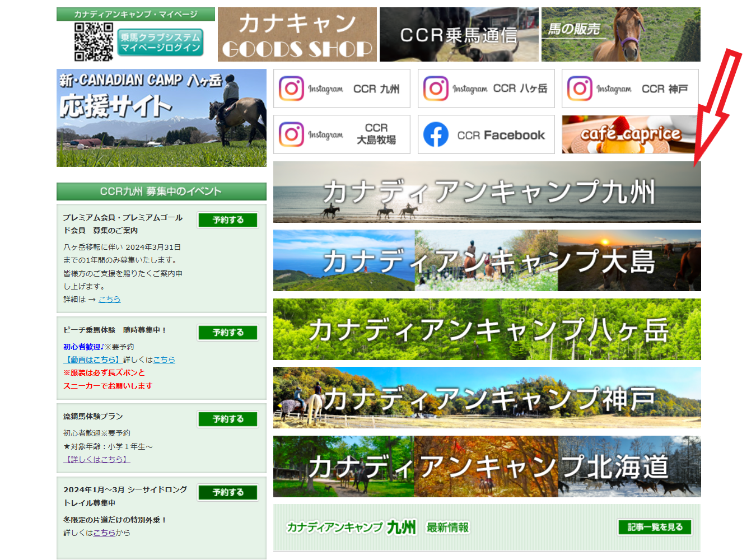The width and height of the screenshot is (756, 560).
Task: Open 新・CANADIAN CAMP 八ヶ岳 応援サイト banner
Action: 161,118
